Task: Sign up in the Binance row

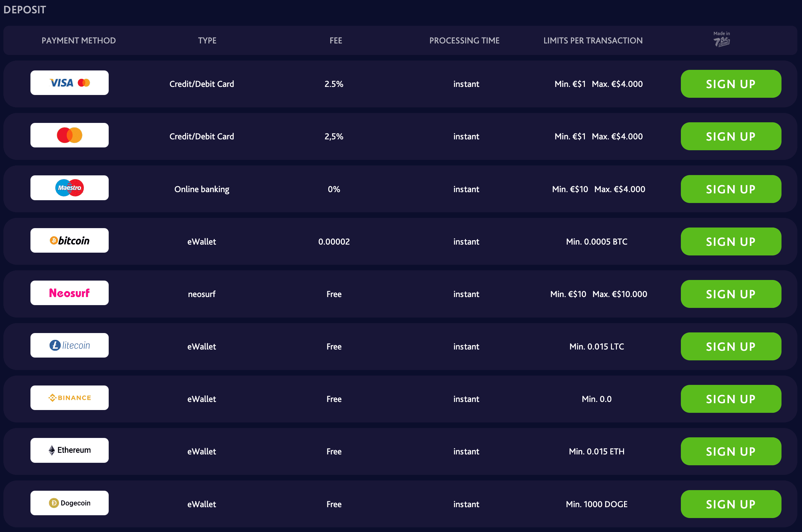Action: coord(731,399)
